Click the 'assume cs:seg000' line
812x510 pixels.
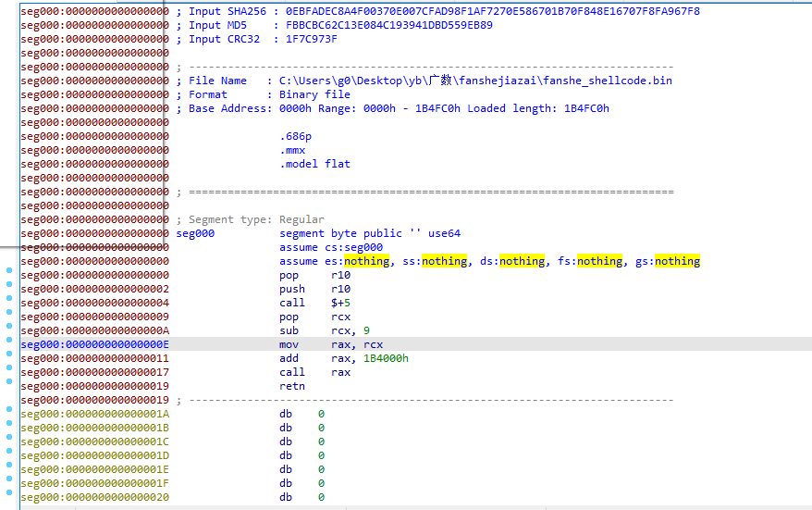coord(331,248)
